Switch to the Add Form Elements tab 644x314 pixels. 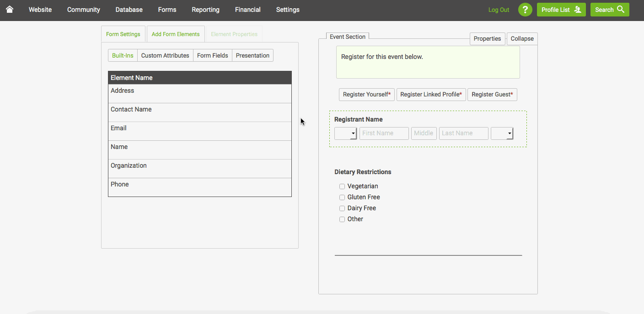click(176, 34)
